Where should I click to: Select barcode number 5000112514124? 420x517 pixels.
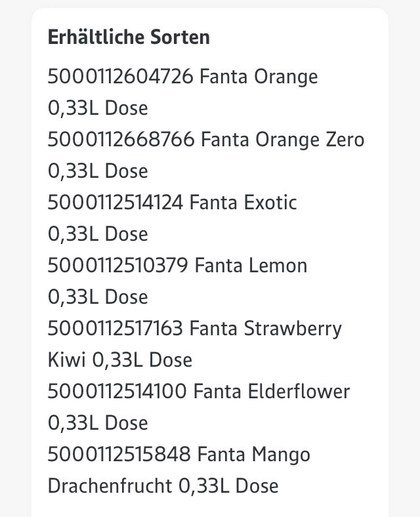pos(115,203)
